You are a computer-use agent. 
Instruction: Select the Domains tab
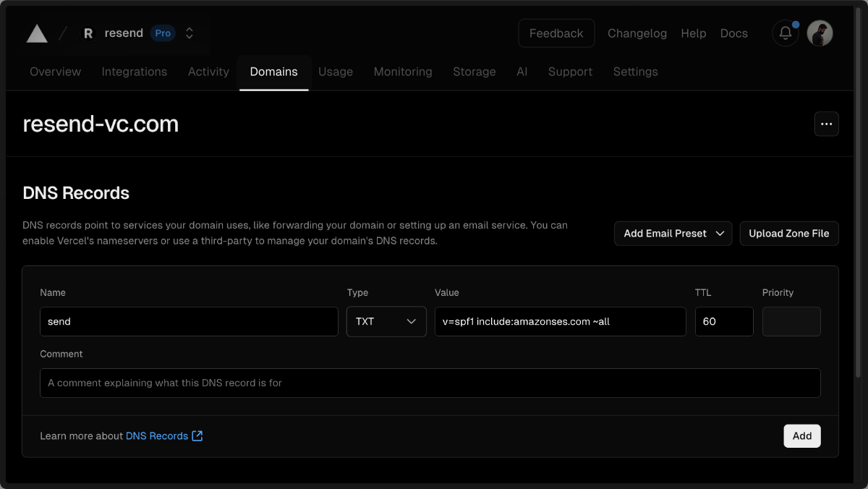pos(274,72)
